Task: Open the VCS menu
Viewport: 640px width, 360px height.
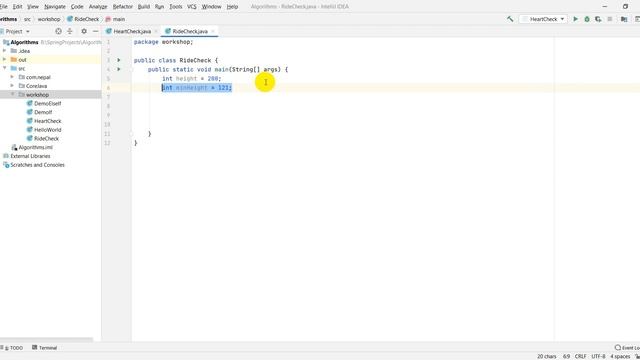Action: point(191,7)
